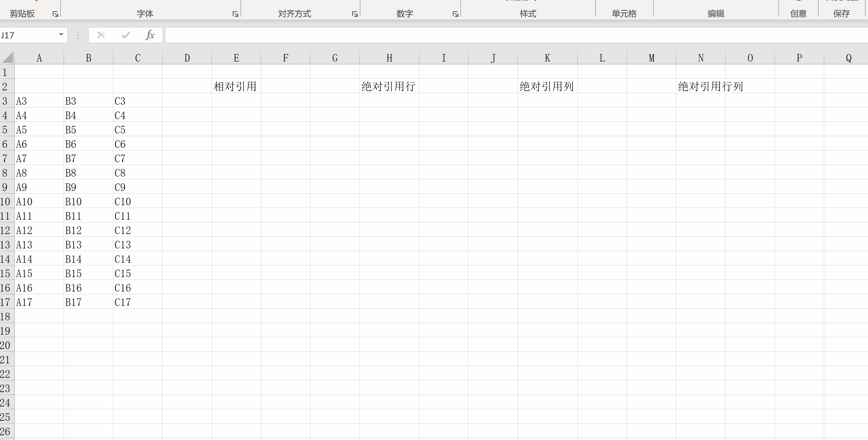
Task: Select column Q header
Action: [x=846, y=58]
